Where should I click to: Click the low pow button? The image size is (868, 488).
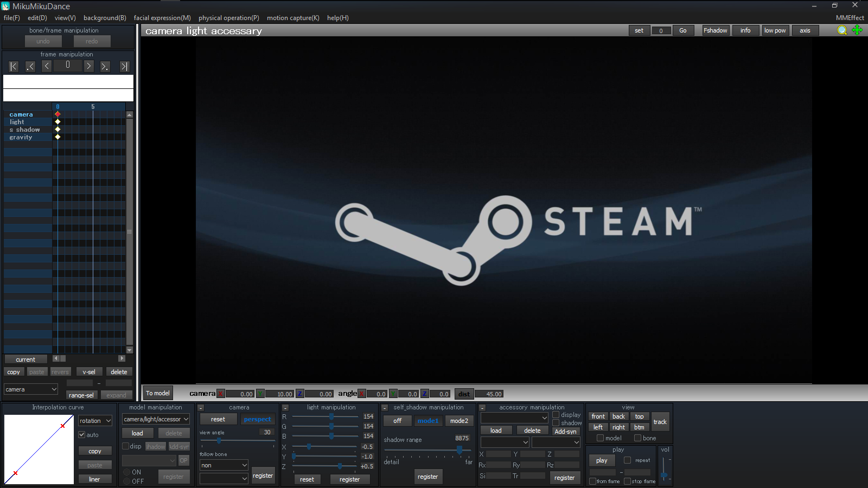click(775, 30)
